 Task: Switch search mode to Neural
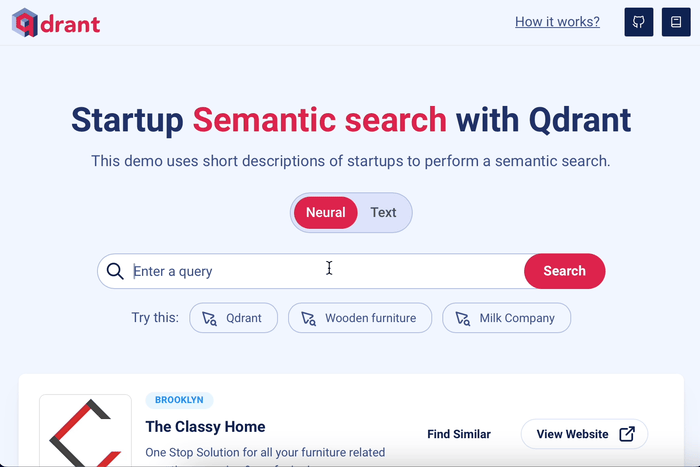point(326,213)
